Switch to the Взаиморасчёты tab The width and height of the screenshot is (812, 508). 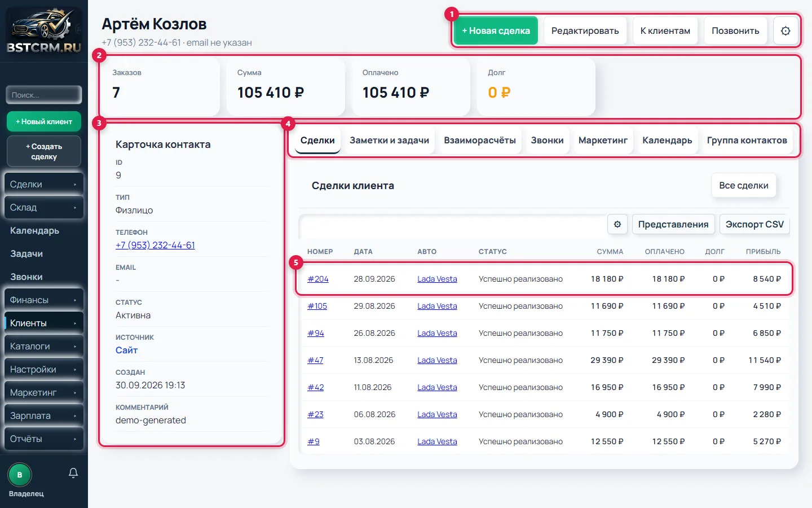480,141
